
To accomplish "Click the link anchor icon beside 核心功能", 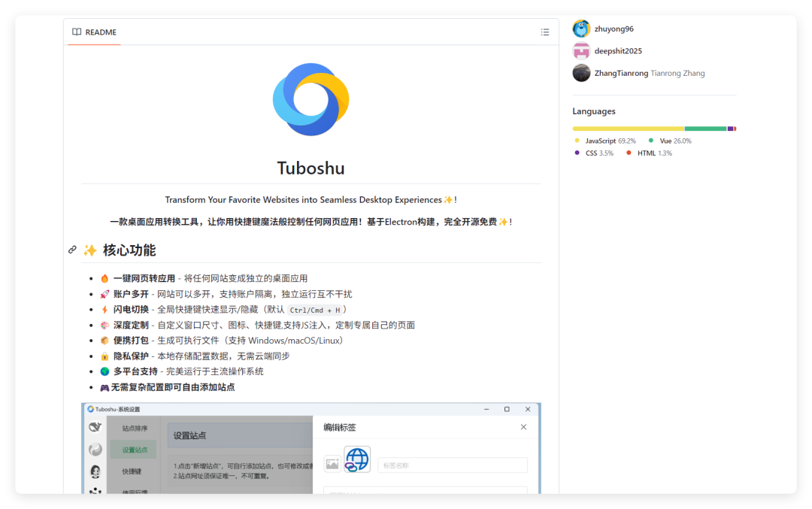I will pyautogui.click(x=72, y=250).
